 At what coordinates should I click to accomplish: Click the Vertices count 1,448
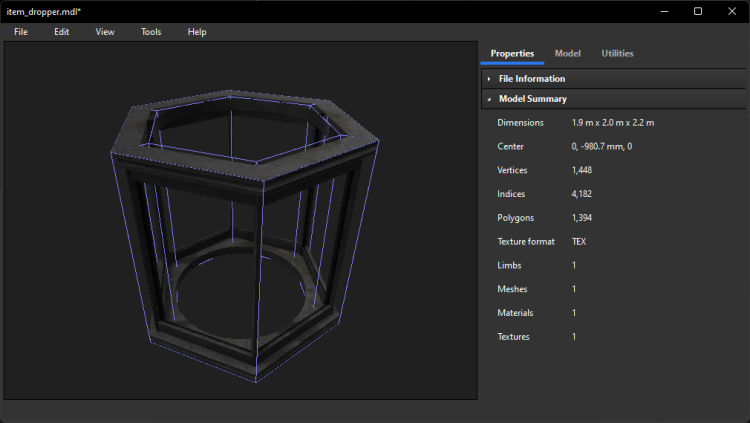pos(582,170)
